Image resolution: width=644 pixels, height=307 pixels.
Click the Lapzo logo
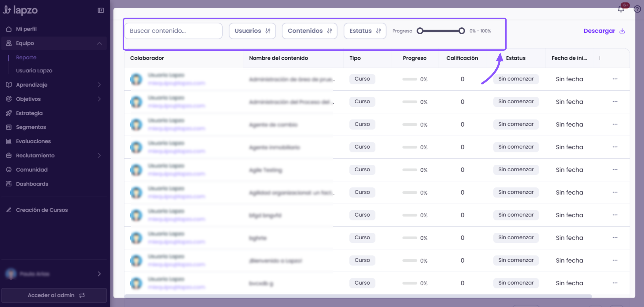20,10
